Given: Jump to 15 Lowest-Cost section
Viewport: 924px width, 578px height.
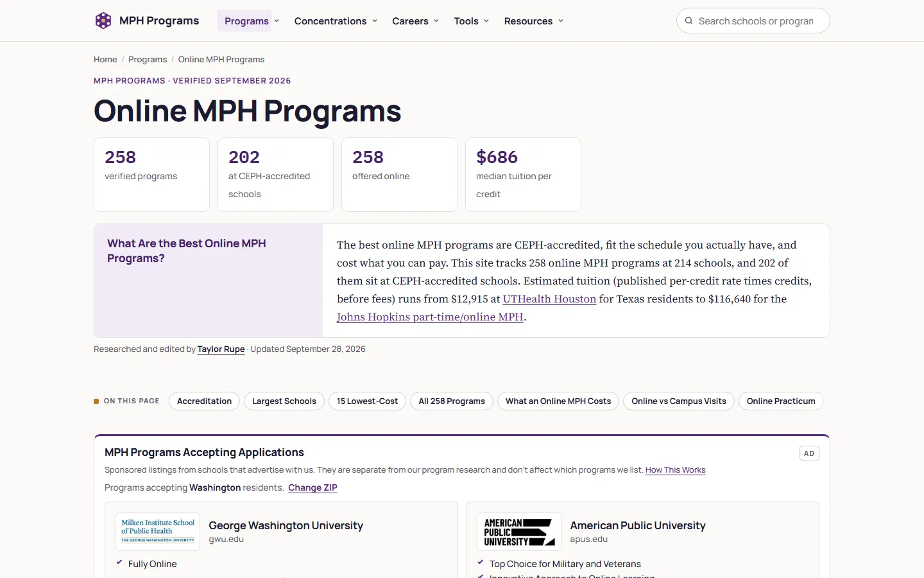Looking at the screenshot, I should coord(367,401).
